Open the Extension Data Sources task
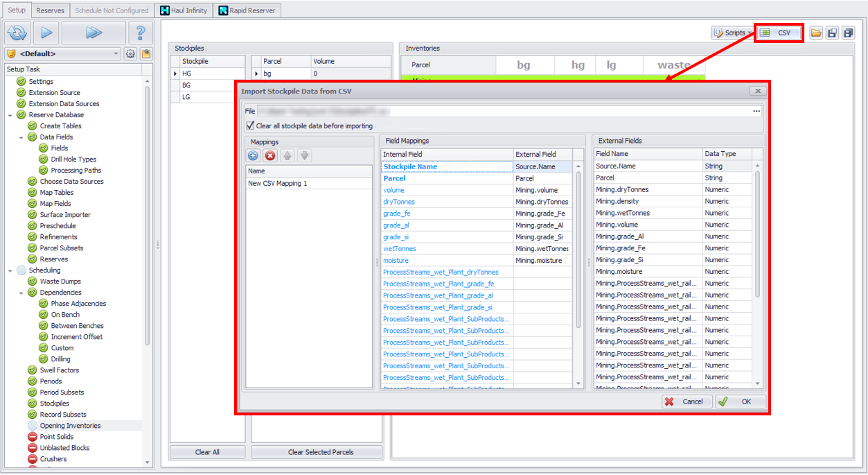This screenshot has height=475, width=868. tap(64, 104)
